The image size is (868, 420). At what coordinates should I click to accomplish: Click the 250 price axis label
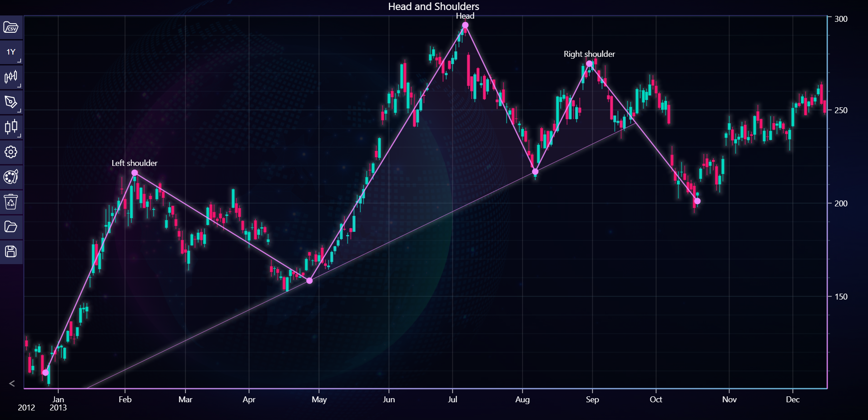point(841,110)
